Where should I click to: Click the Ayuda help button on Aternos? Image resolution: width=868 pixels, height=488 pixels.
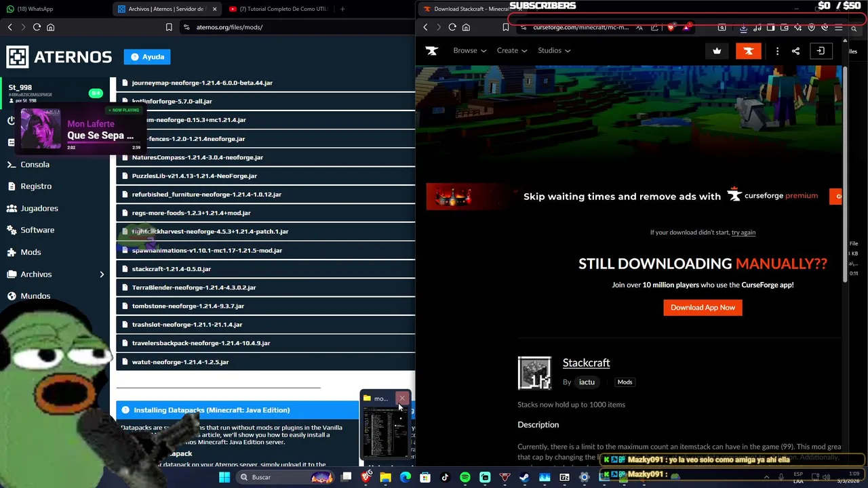[x=147, y=57]
